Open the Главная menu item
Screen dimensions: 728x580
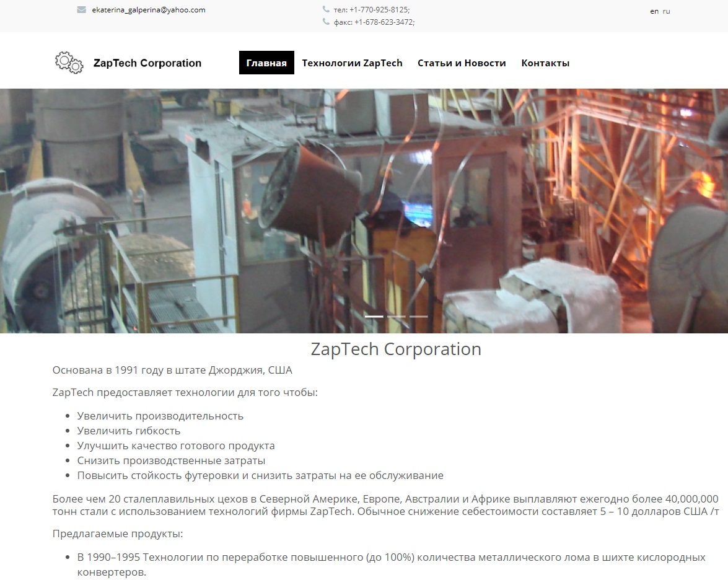coord(266,63)
